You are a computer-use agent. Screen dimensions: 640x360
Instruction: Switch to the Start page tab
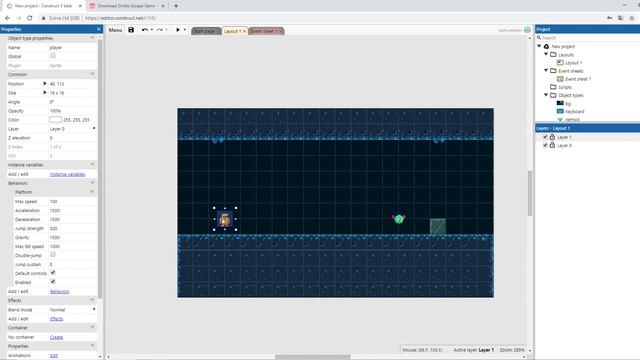[206, 31]
